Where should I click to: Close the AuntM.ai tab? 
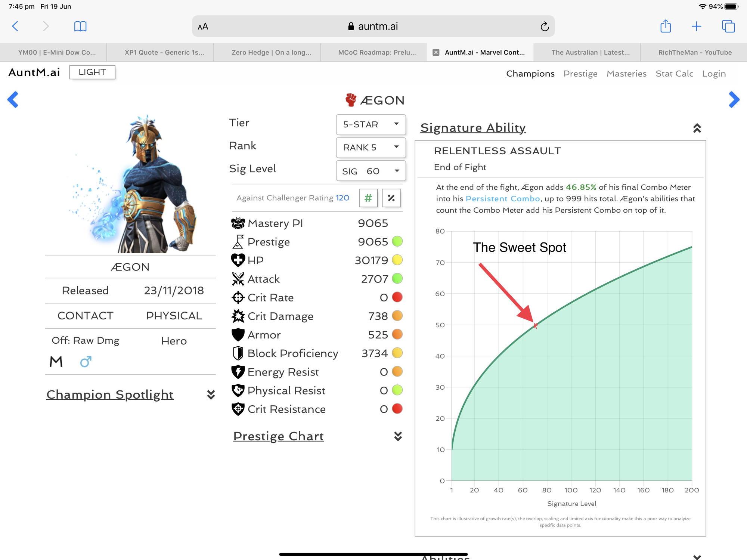(x=436, y=52)
